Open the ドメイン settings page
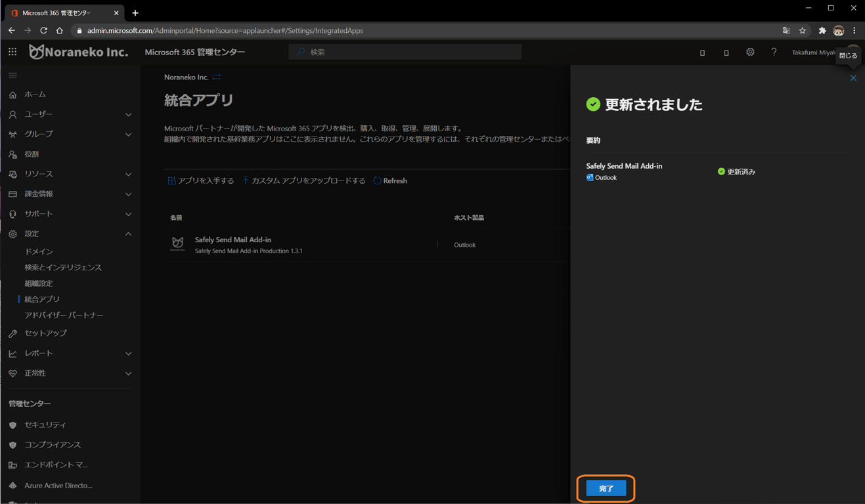865x504 pixels. tap(39, 251)
